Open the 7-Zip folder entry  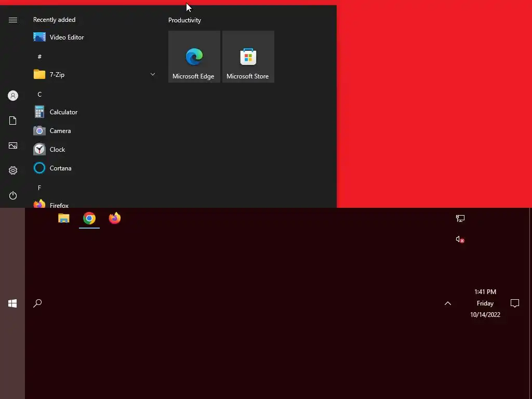[95, 74]
